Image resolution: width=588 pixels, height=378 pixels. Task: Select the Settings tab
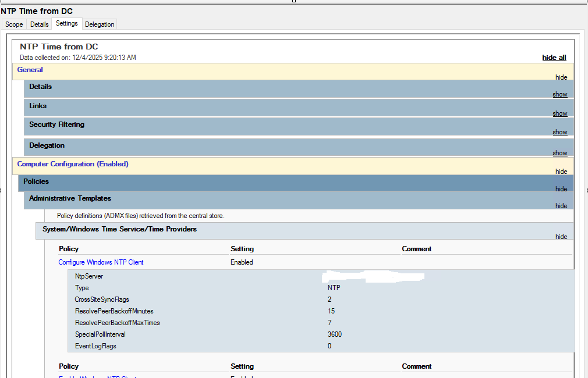point(67,23)
